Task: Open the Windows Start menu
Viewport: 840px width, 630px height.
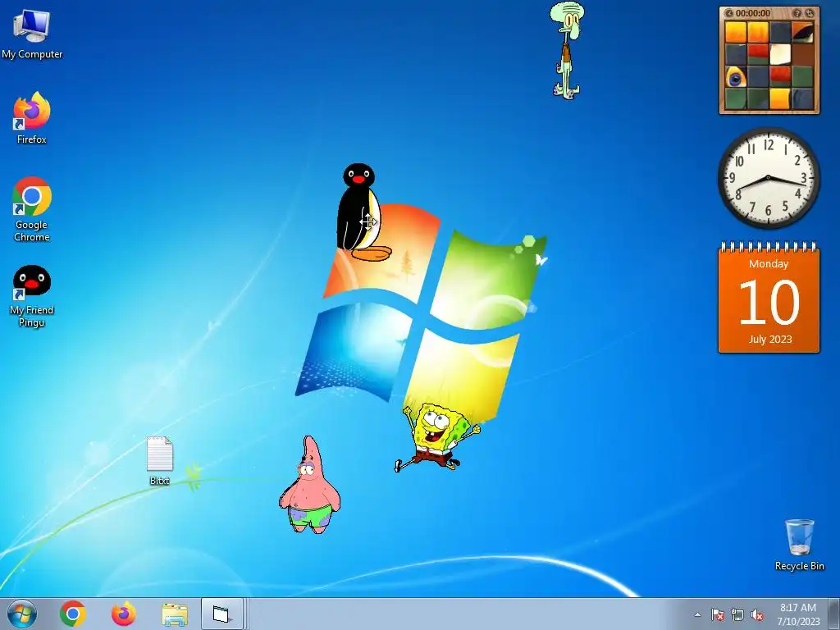Action: pos(22,614)
